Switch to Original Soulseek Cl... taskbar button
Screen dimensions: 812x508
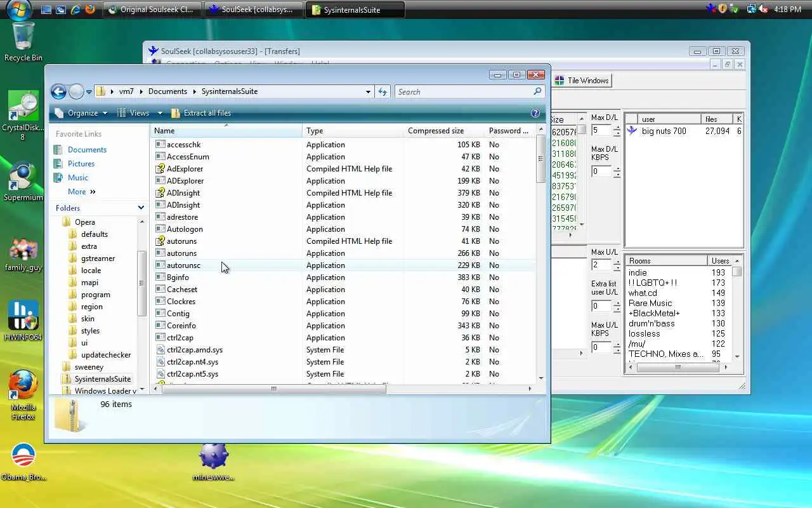(x=152, y=10)
